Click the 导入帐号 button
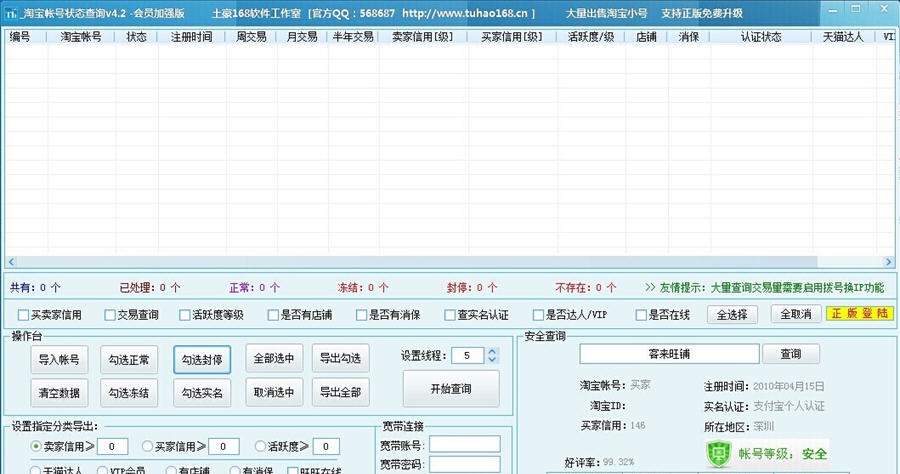 59,359
